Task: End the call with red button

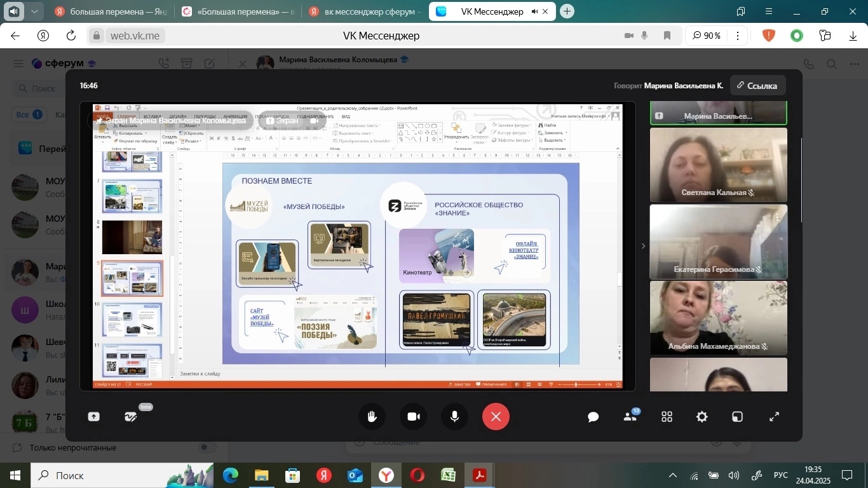Action: (496, 417)
